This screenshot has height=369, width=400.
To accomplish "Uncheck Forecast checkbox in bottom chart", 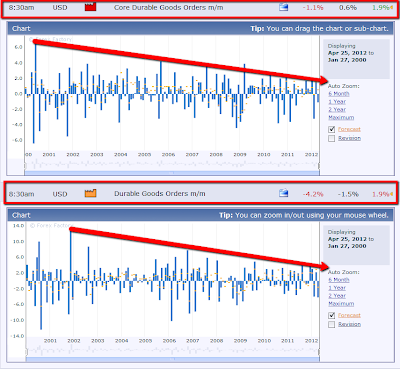I will 331,315.
